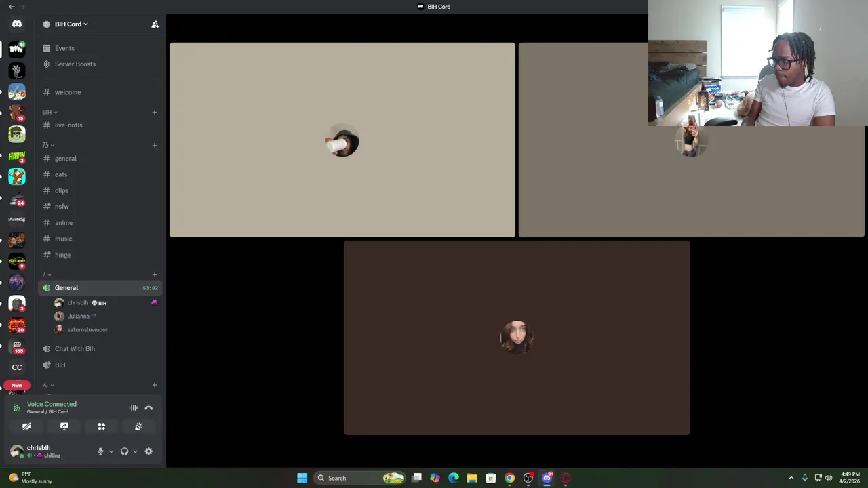
Task: Create a channel in the bottom category
Action: (x=155, y=385)
